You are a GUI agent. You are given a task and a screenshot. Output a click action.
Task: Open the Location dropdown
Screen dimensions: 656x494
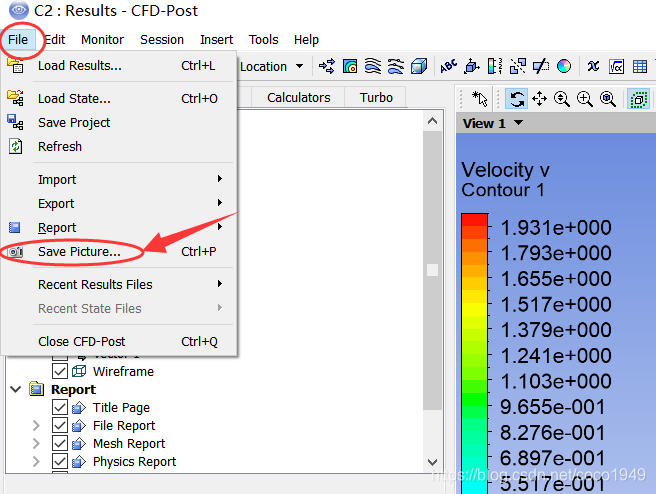coord(272,66)
